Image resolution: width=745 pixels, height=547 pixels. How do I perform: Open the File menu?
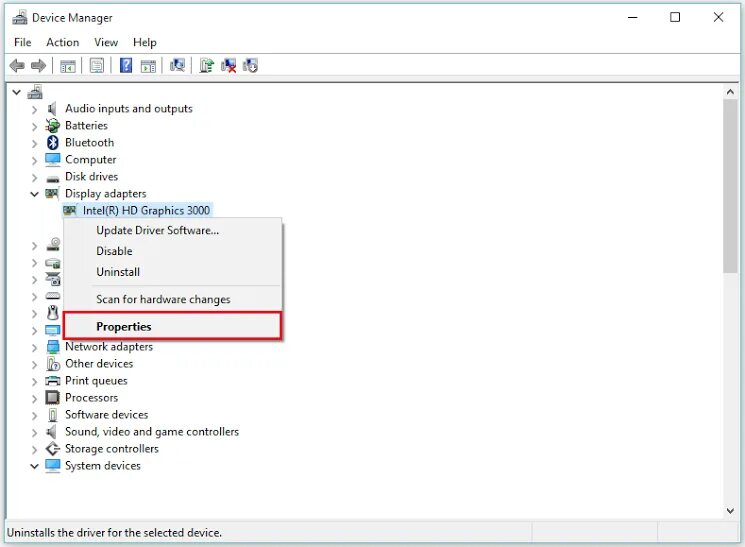click(22, 42)
